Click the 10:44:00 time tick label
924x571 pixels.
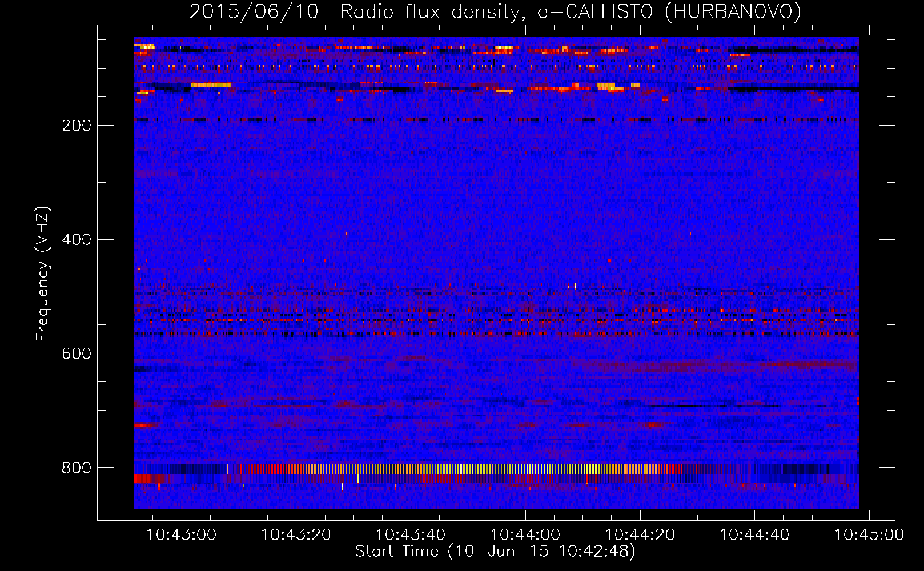(525, 535)
